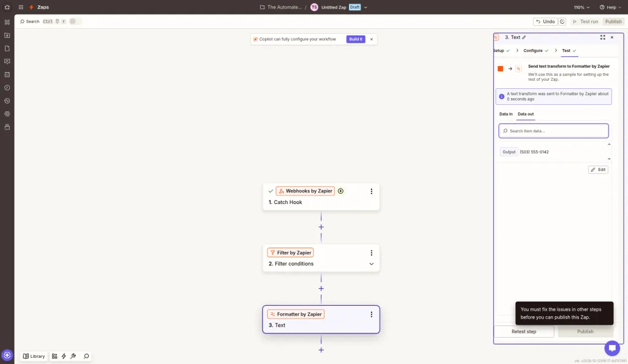Open the Help dropdown menu
Screen dimensions: 628x364
coord(610,7)
